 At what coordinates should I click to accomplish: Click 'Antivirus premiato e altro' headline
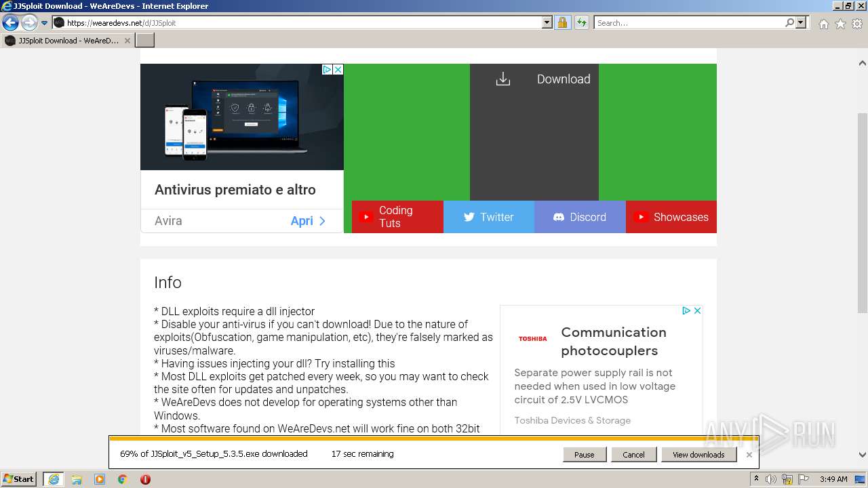pos(235,190)
